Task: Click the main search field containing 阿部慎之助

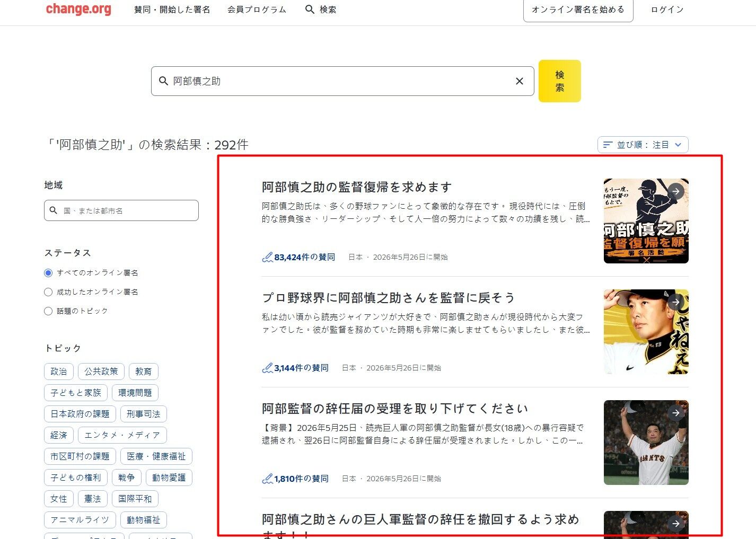Action: [342, 81]
